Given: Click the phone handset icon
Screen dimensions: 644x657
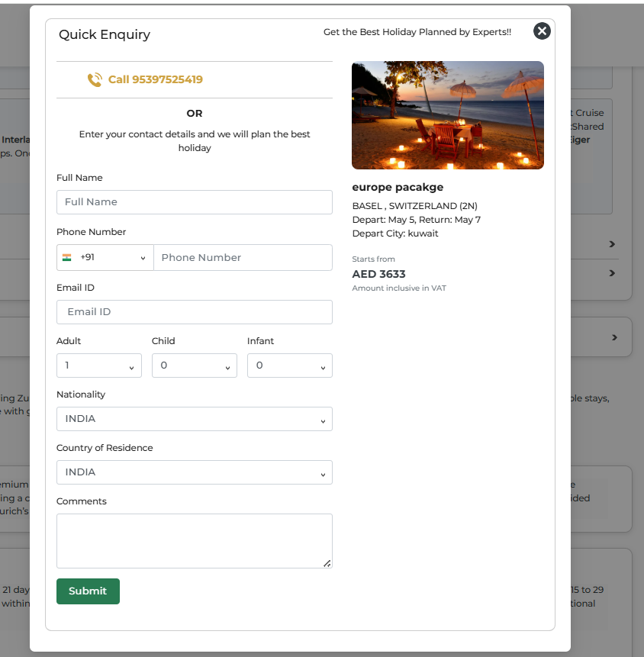Looking at the screenshot, I should 95,79.
